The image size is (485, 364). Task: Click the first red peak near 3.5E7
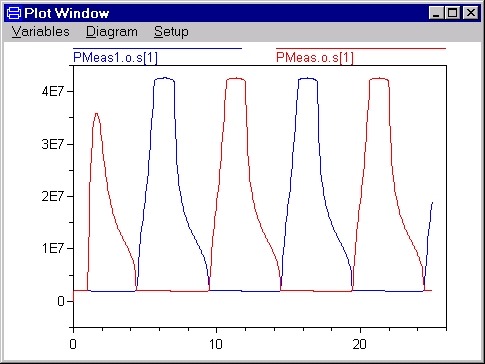pos(96,114)
